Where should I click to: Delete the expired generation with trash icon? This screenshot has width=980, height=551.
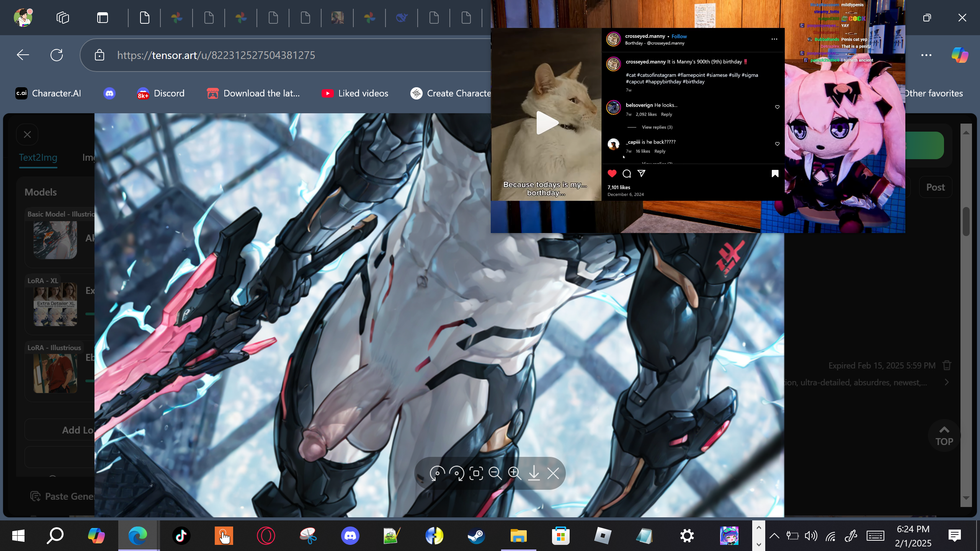coord(947,365)
